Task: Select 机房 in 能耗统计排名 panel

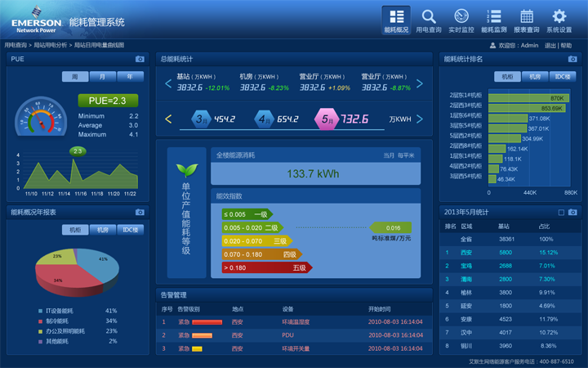Action: pyautogui.click(x=535, y=77)
